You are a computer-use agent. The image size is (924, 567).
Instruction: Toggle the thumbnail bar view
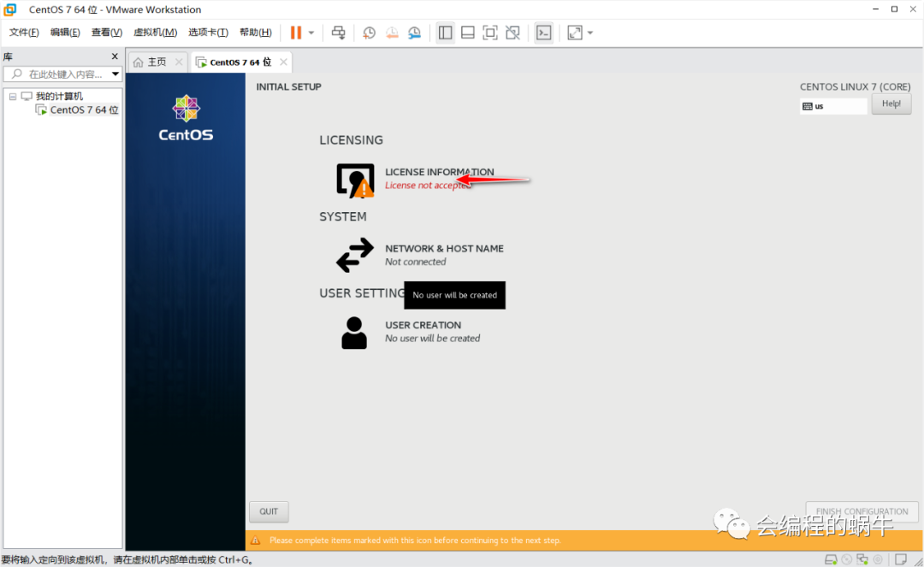click(468, 33)
